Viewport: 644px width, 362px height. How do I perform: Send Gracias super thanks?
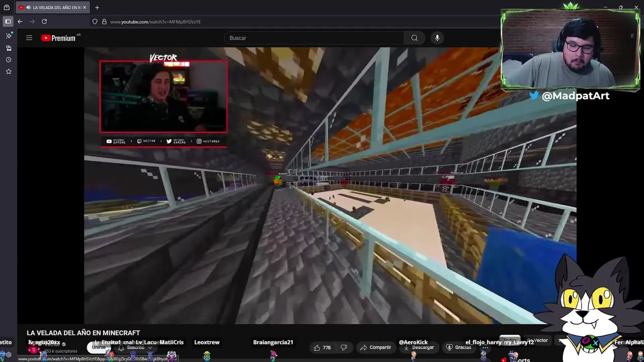click(458, 347)
